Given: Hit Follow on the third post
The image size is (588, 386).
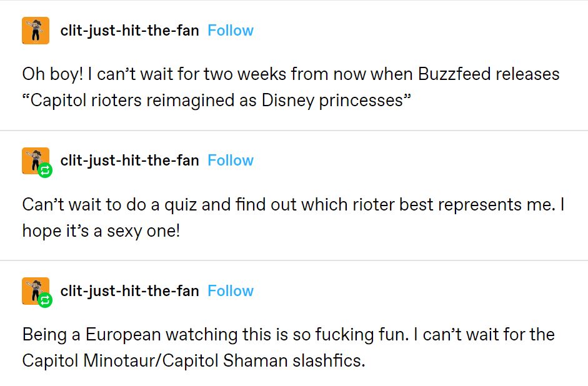Looking at the screenshot, I should pos(231,291).
